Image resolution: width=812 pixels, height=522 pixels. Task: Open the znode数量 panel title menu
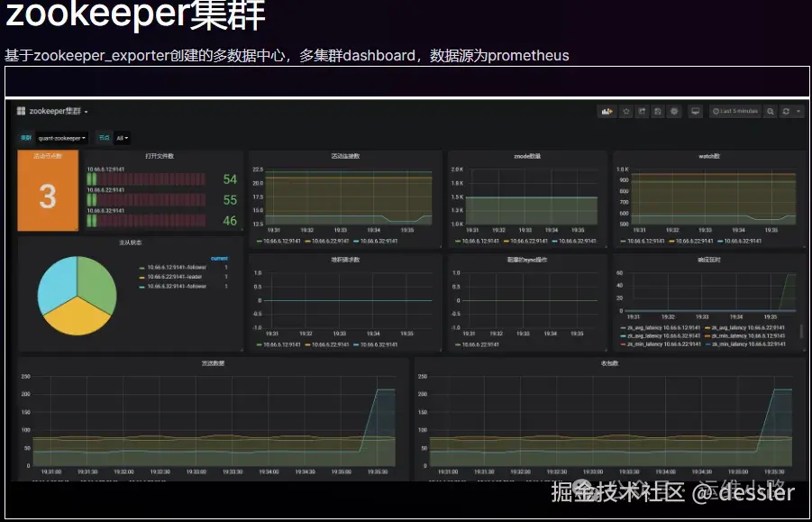[527, 156]
